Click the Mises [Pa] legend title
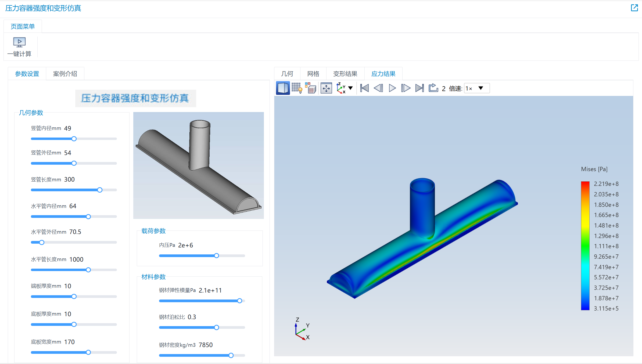This screenshot has width=642, height=364. [x=594, y=169]
